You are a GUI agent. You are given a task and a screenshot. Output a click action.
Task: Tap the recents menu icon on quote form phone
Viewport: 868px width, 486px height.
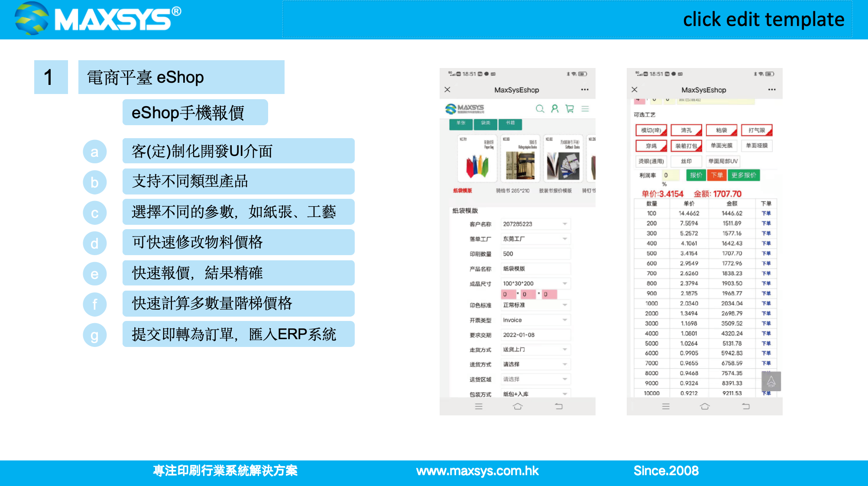pyautogui.click(x=479, y=406)
